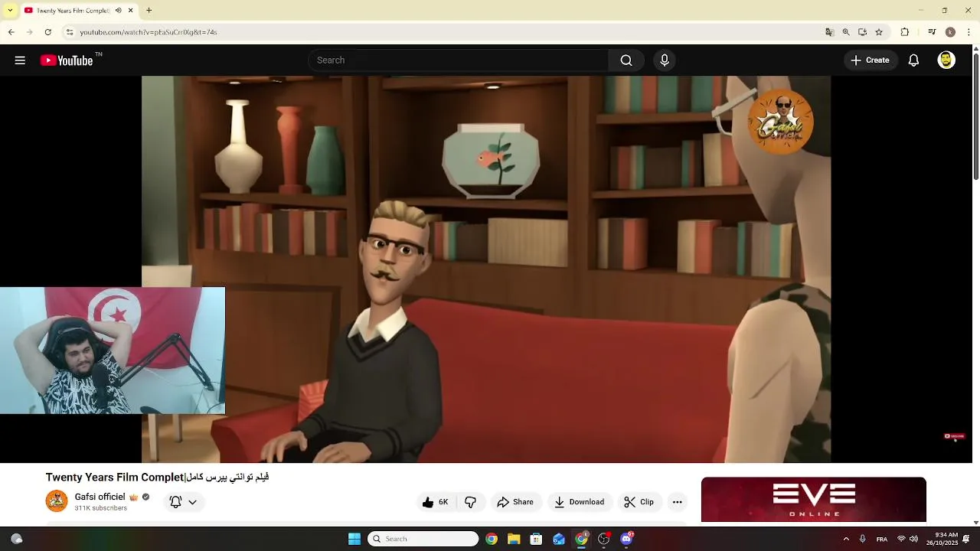The width and height of the screenshot is (980, 551).
Task: Go forward in browser history
Action: (x=29, y=32)
